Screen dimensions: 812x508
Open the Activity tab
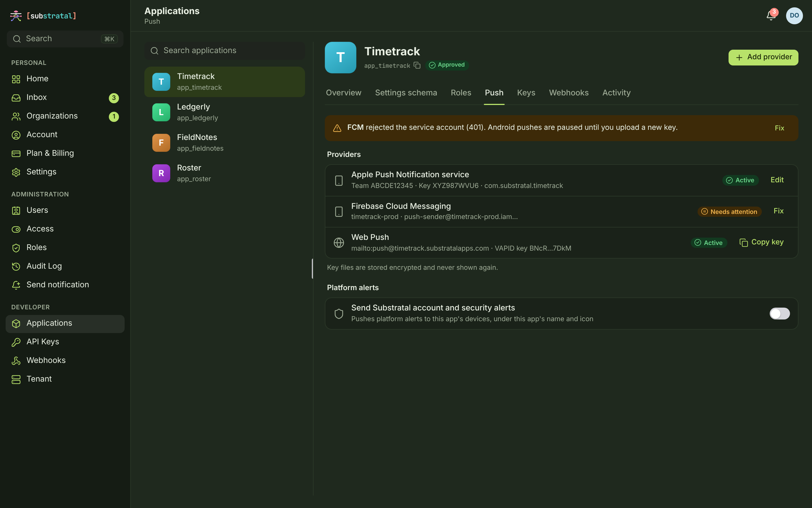[616, 93]
